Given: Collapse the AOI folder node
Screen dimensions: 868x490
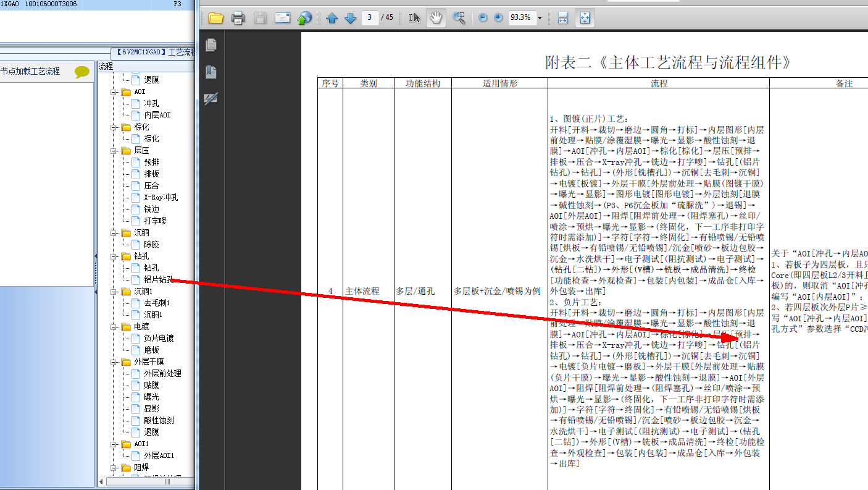Looking at the screenshot, I should coord(114,92).
